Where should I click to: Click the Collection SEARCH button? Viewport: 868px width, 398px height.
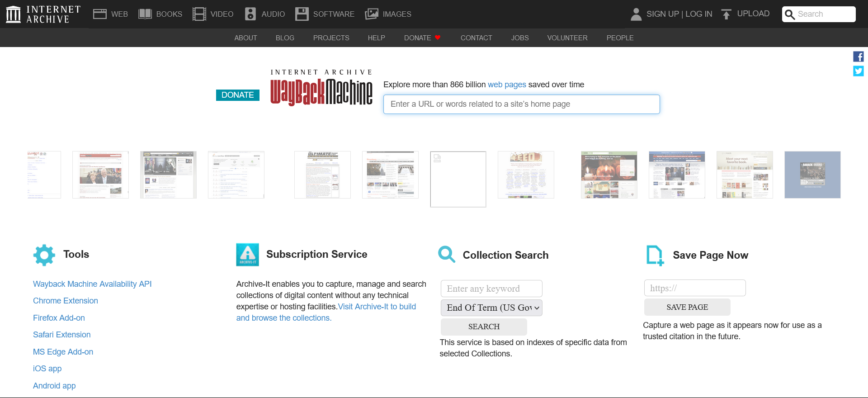(x=484, y=327)
